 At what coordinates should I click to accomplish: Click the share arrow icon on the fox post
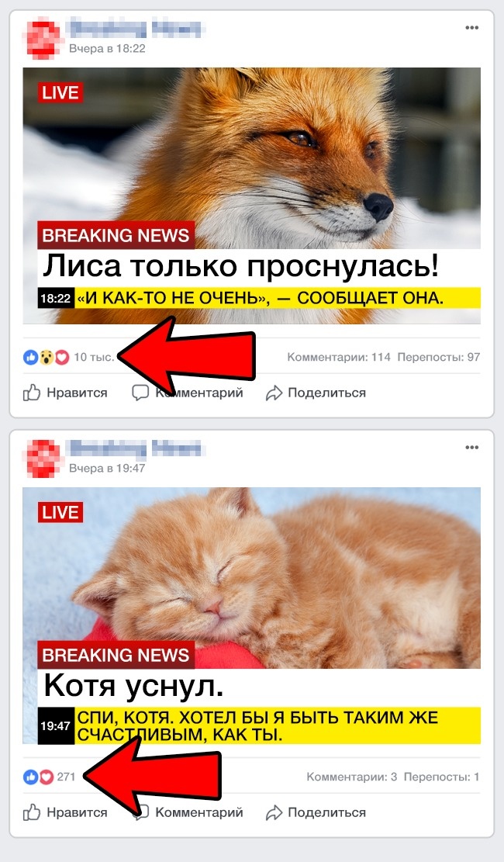point(274,393)
